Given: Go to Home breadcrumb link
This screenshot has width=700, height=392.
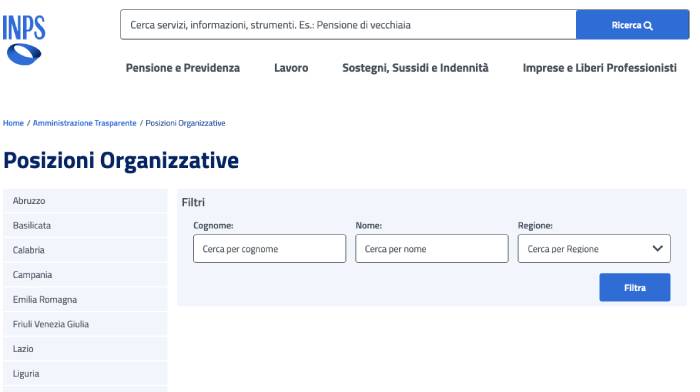Looking at the screenshot, I should click(x=13, y=123).
